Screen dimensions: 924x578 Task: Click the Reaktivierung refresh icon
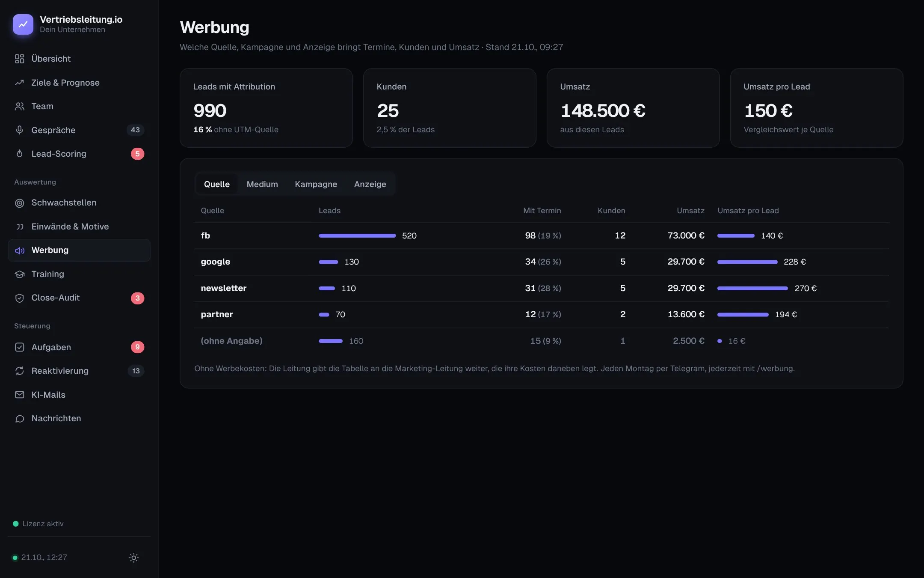coord(20,371)
